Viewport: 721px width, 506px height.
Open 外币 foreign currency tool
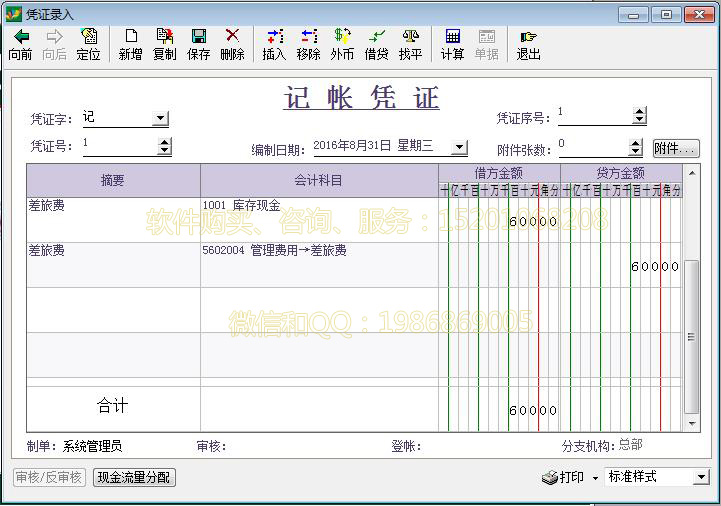(342, 37)
